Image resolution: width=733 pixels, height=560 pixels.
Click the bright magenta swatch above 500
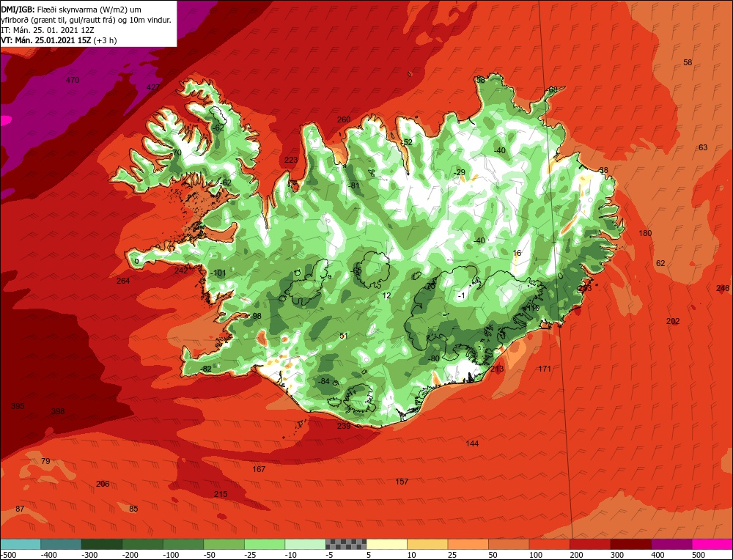pos(712,544)
